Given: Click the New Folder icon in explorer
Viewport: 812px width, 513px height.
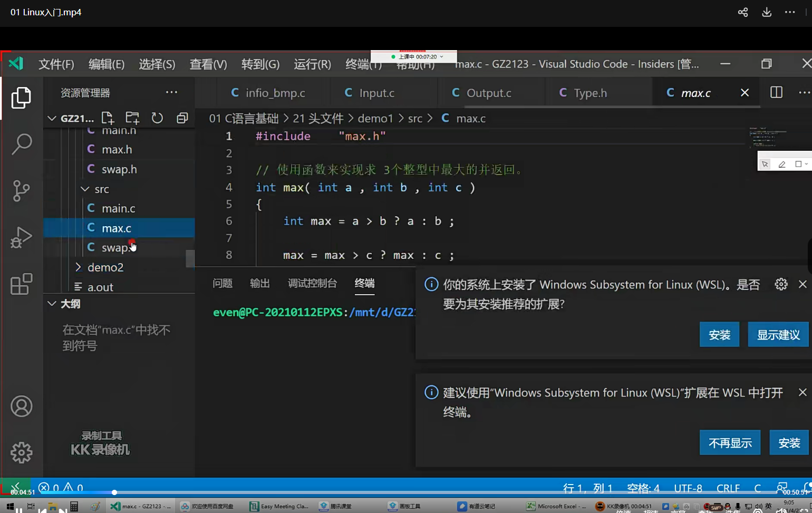Looking at the screenshot, I should pos(132,118).
